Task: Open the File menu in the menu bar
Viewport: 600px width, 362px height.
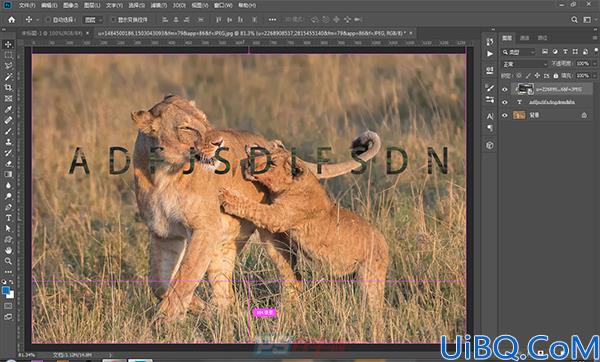Action: point(27,5)
